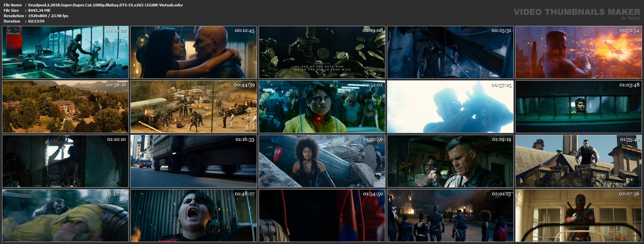Open the rooftop thumbnail at 01:35:42
This screenshot has width=644, height=244.
[x=578, y=161]
